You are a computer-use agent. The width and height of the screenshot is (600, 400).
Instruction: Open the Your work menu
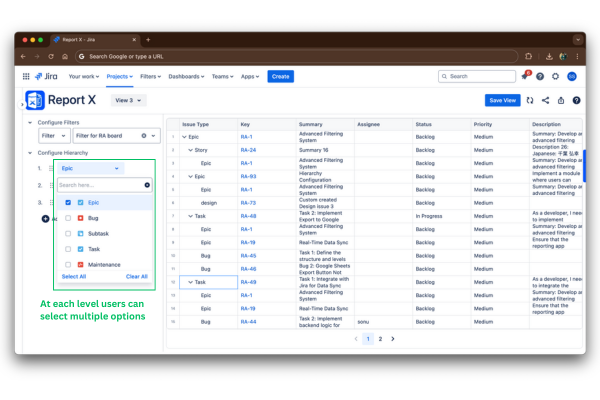pos(84,77)
